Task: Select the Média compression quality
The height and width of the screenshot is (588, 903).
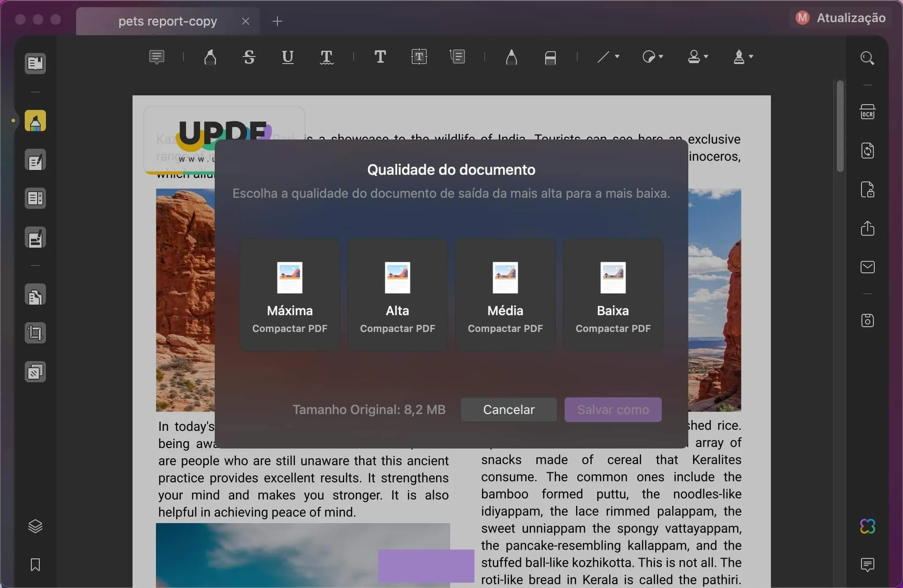Action: tap(505, 294)
